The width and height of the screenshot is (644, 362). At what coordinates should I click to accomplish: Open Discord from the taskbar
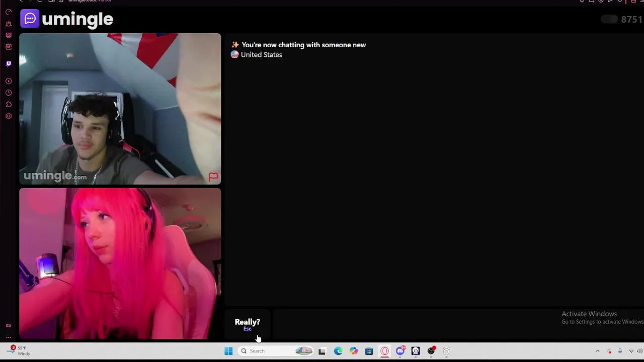pyautogui.click(x=400, y=351)
